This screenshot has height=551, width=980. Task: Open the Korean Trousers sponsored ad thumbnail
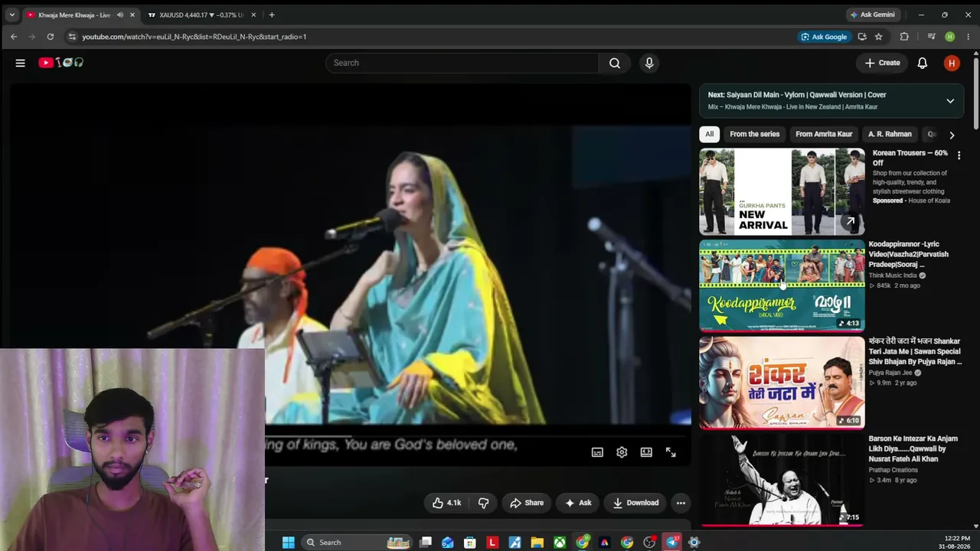coord(782,191)
